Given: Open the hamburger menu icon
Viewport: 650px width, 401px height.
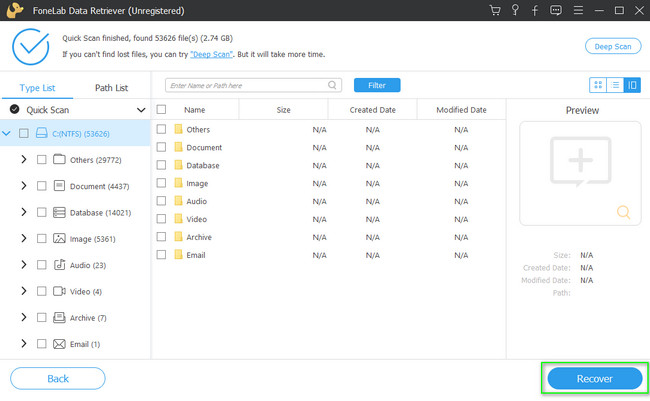Looking at the screenshot, I should pos(578,10).
